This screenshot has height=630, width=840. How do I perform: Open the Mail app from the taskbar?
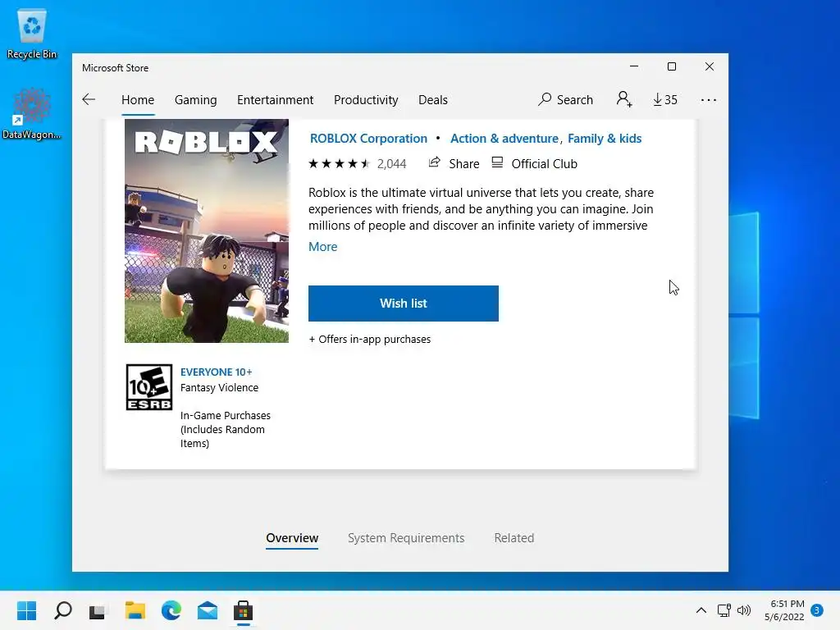coord(208,610)
